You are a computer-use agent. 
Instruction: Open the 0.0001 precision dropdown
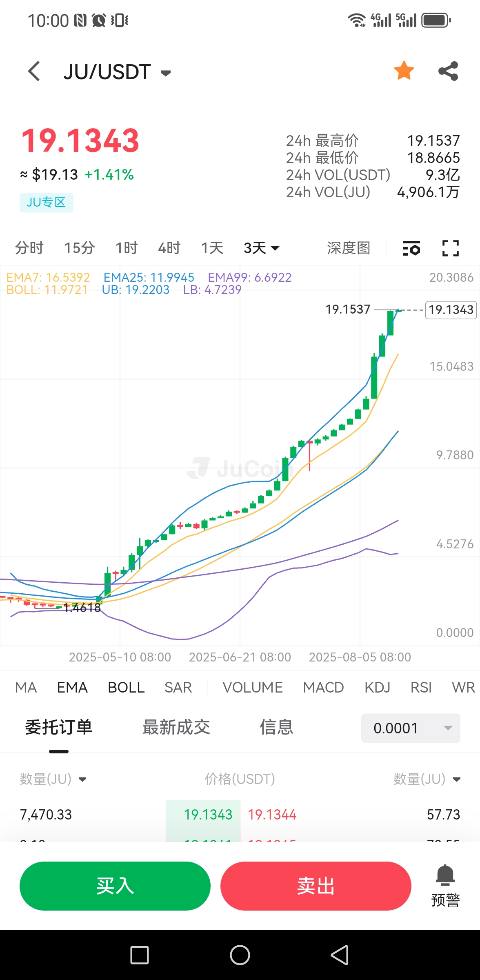[x=411, y=728]
